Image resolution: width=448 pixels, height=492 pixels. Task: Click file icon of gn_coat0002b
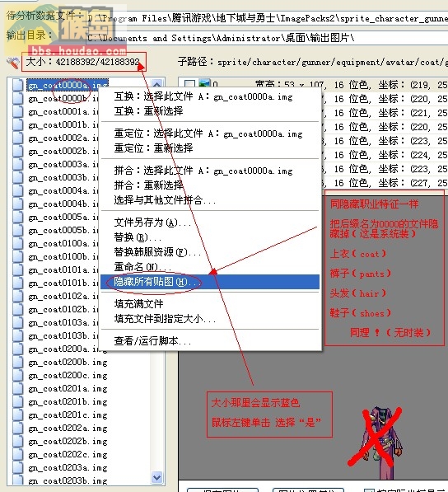(x=17, y=151)
